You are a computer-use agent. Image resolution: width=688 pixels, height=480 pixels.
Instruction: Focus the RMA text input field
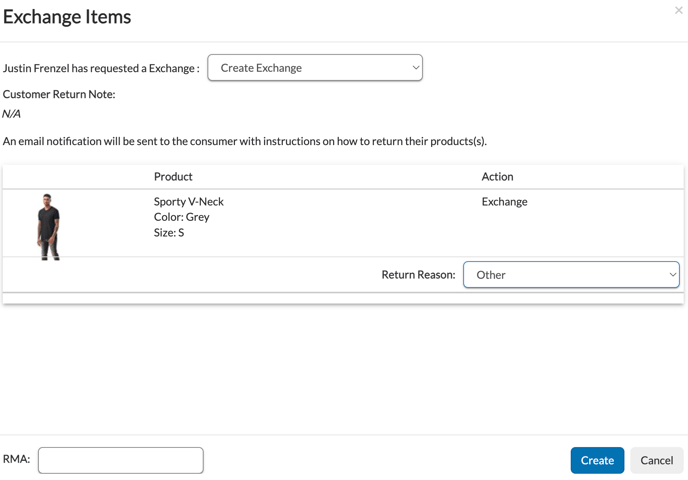click(121, 460)
